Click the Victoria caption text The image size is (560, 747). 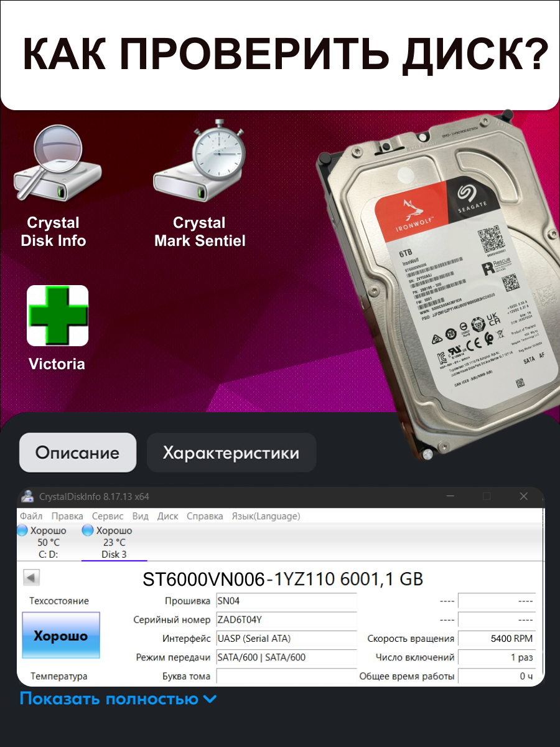(x=57, y=364)
